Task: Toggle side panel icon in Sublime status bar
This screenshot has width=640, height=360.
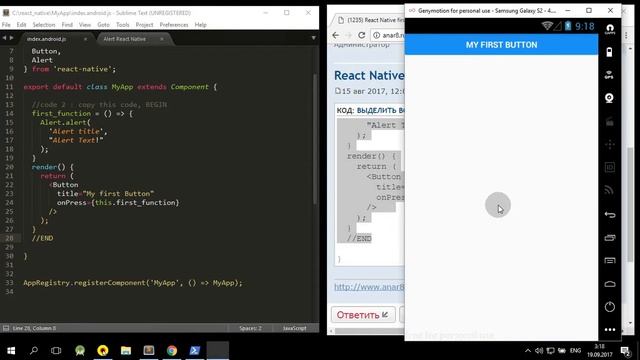Action: click(x=6, y=328)
